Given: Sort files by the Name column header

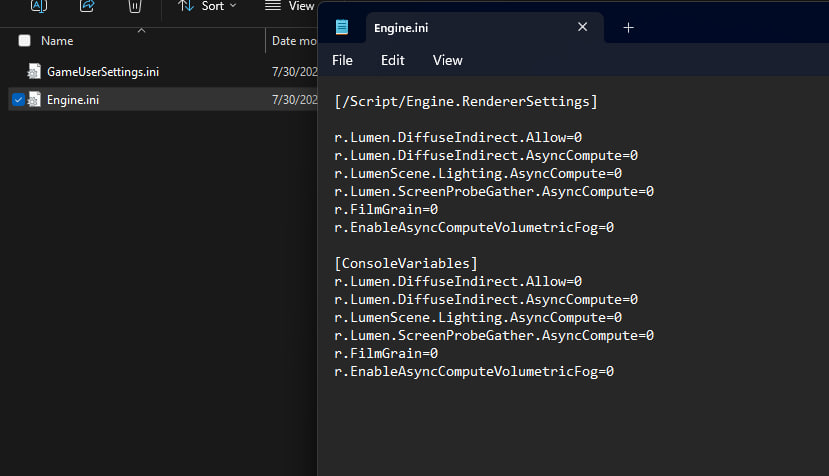Looking at the screenshot, I should [57, 41].
